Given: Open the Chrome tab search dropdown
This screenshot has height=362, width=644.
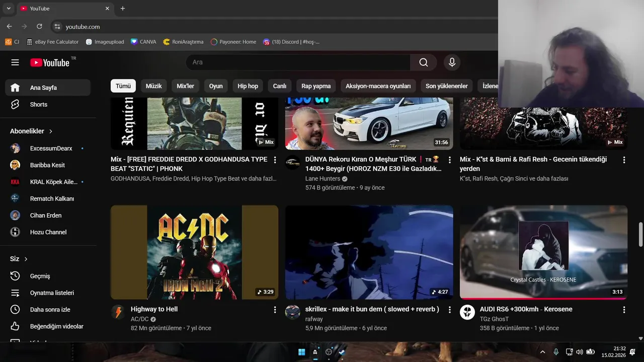Looking at the screenshot, I should coord(9,9).
